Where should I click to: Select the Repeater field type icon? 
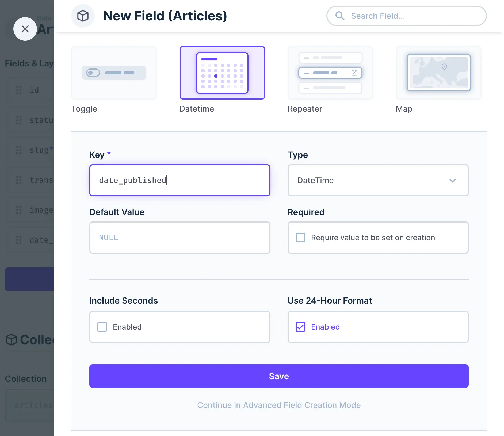point(330,73)
